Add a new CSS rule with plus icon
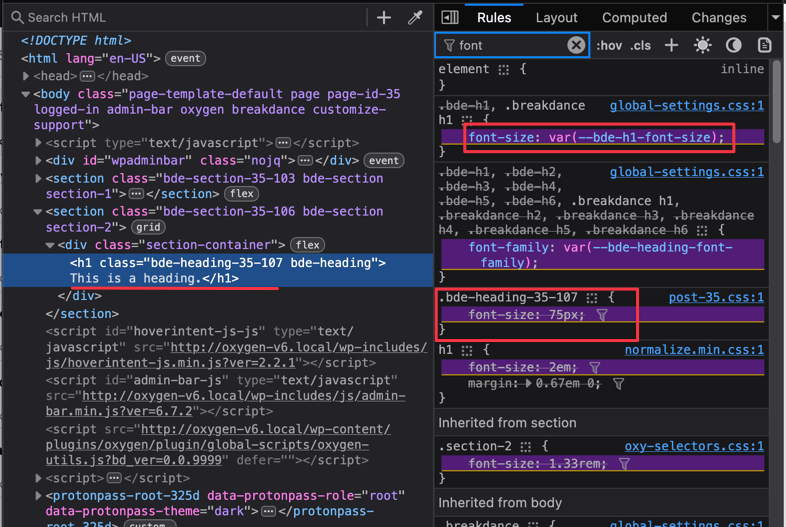 click(x=672, y=45)
